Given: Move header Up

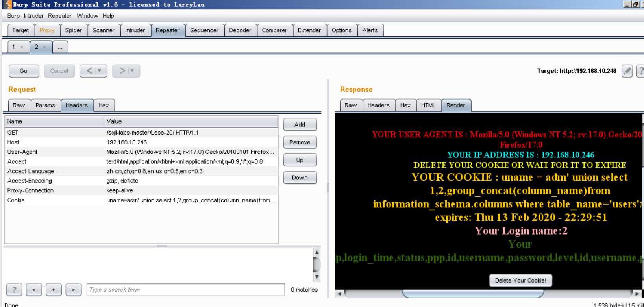Looking at the screenshot, I should pyautogui.click(x=300, y=160).
